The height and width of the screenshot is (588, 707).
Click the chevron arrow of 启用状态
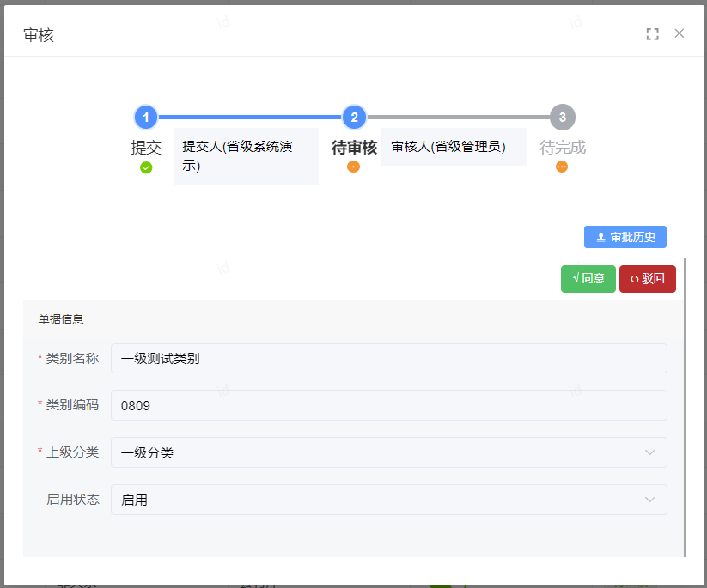[x=649, y=500]
